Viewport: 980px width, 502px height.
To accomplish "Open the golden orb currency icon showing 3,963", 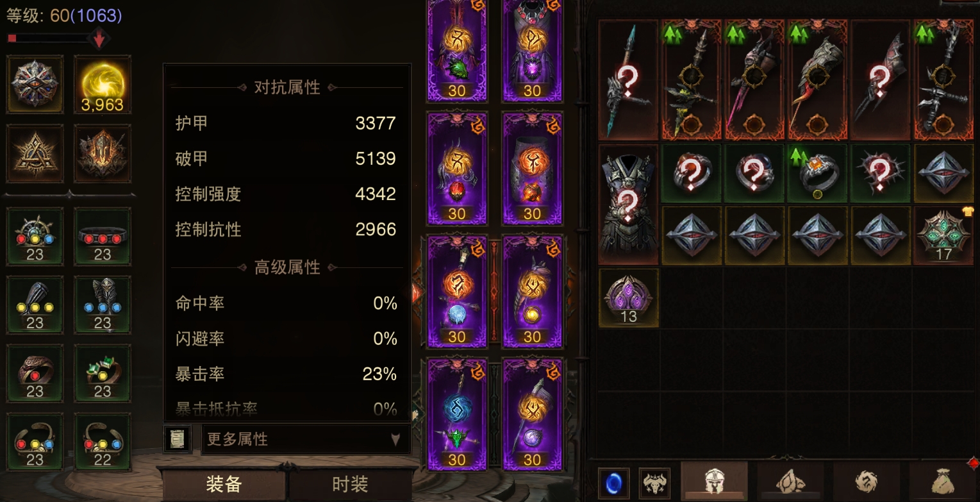I will [103, 85].
